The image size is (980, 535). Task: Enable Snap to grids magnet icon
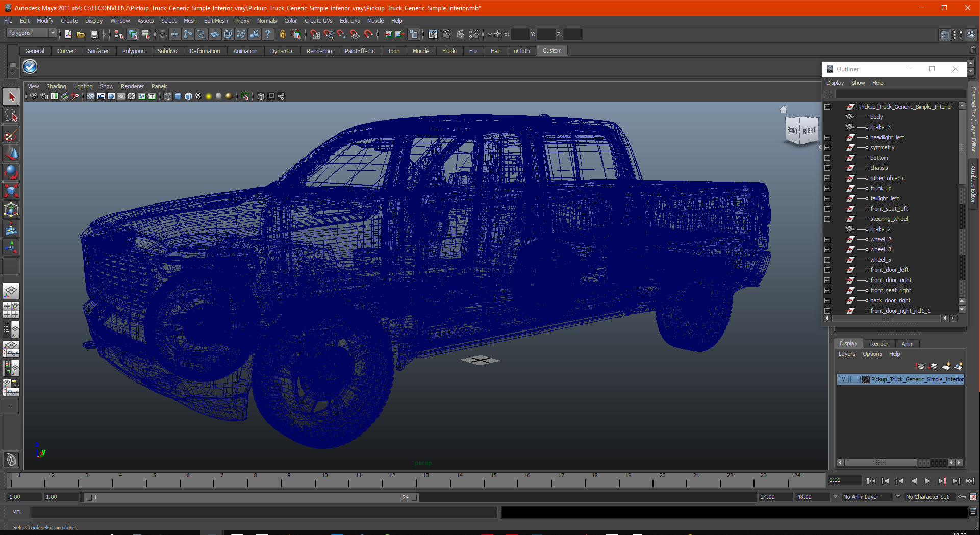click(x=315, y=34)
